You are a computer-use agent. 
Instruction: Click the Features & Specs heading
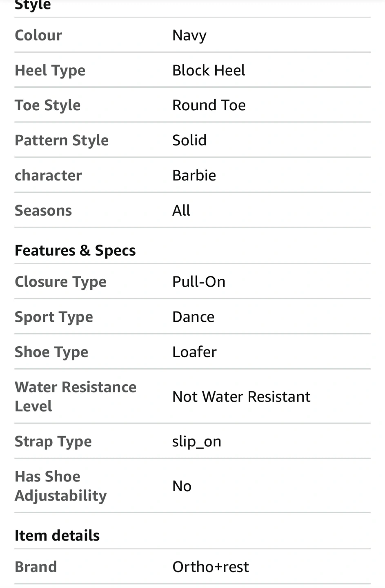[75, 250]
